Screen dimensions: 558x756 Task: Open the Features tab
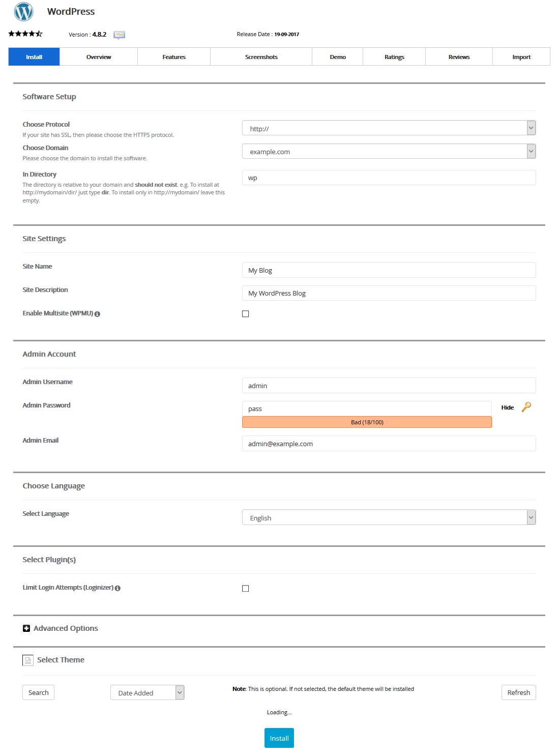pyautogui.click(x=174, y=56)
